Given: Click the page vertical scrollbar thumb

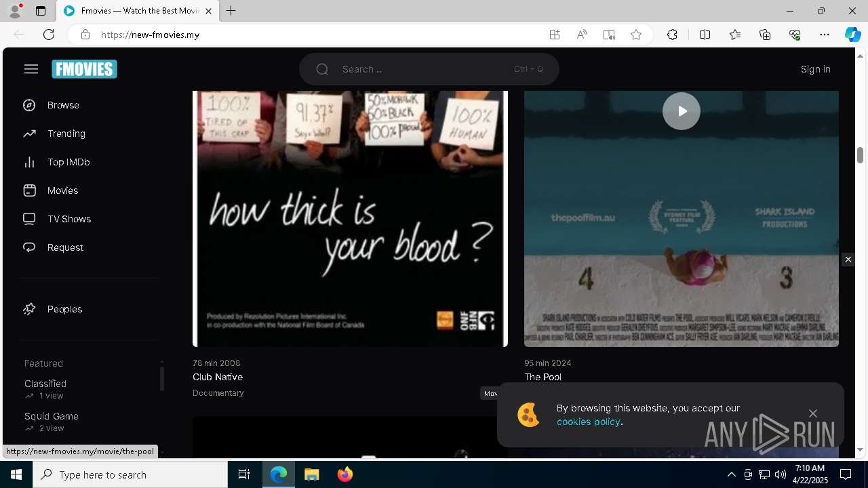Looking at the screenshot, I should [x=860, y=155].
